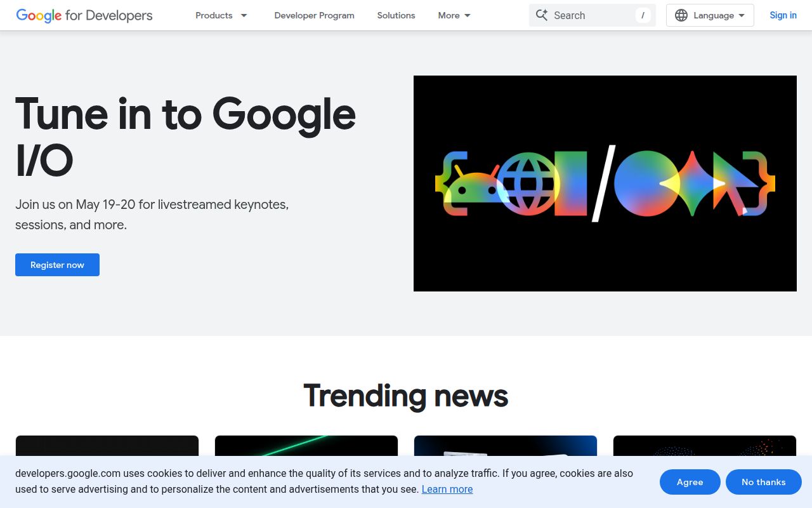Click the Register now button
This screenshot has width=812, height=508.
click(x=57, y=265)
